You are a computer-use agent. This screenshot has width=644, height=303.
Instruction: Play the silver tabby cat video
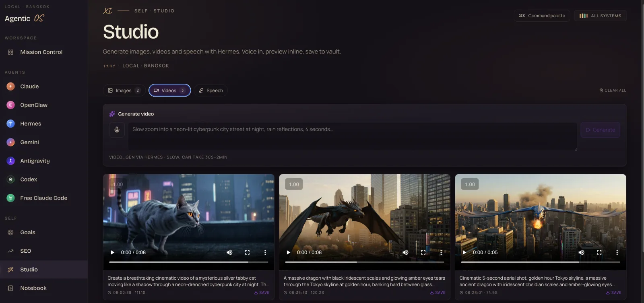(x=112, y=252)
